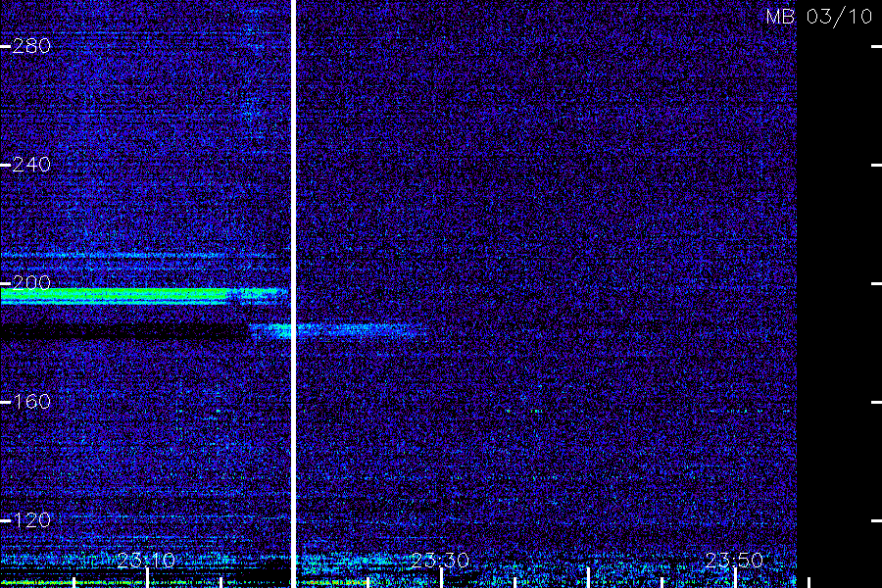Click the 23.10 time axis label
882x588 pixels.
click(146, 561)
